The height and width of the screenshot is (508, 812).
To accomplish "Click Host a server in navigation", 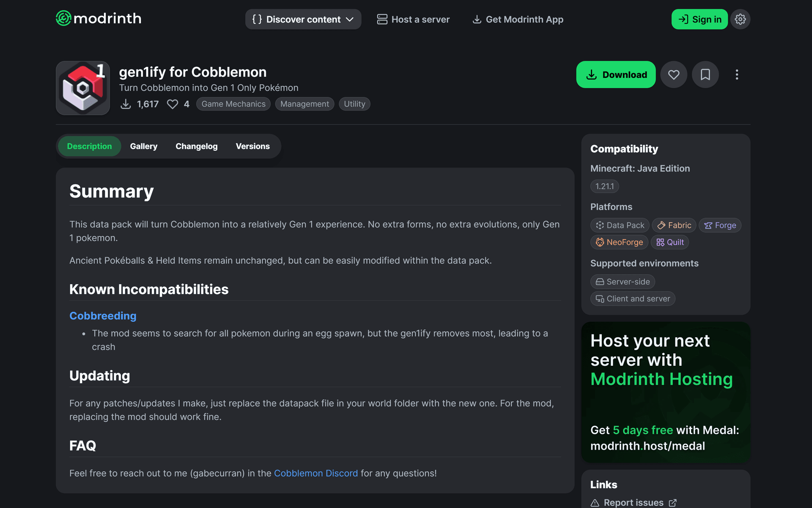I will coord(413,19).
